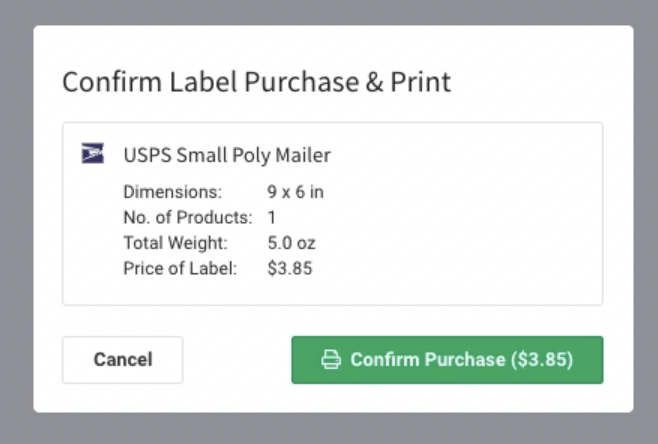Cancel the label purchase dialog

click(123, 360)
